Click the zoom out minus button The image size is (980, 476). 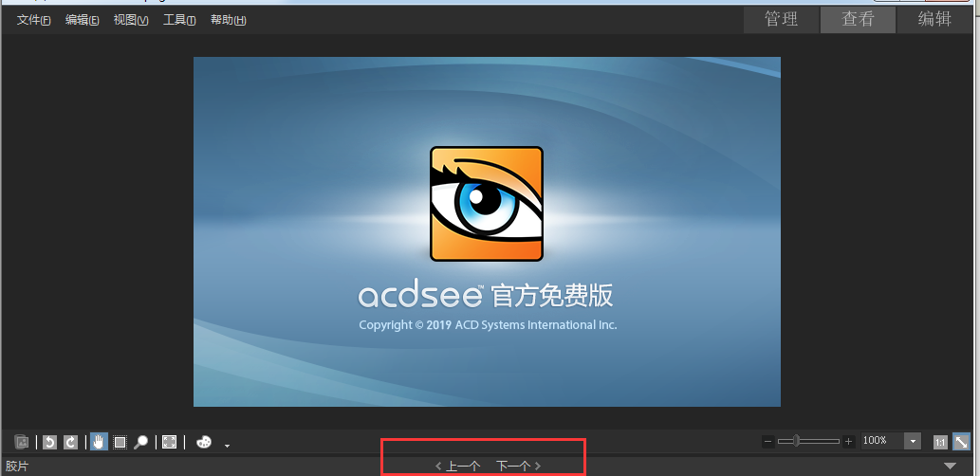(x=768, y=442)
